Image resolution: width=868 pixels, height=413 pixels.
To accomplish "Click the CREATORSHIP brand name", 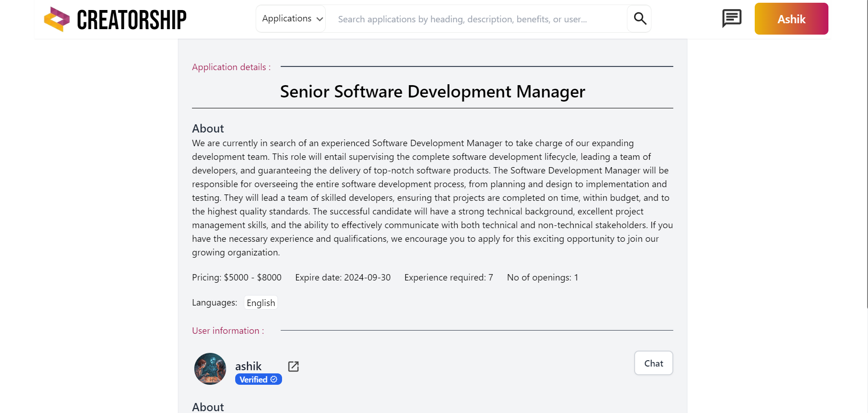I will click(x=131, y=20).
